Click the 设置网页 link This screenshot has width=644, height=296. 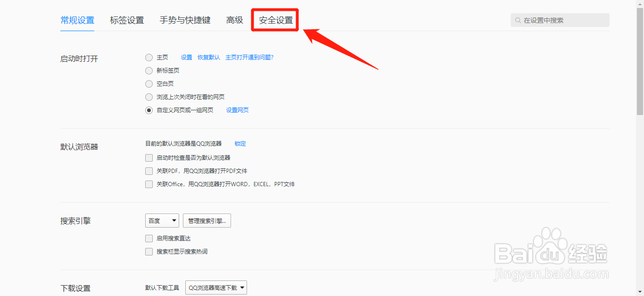point(237,110)
